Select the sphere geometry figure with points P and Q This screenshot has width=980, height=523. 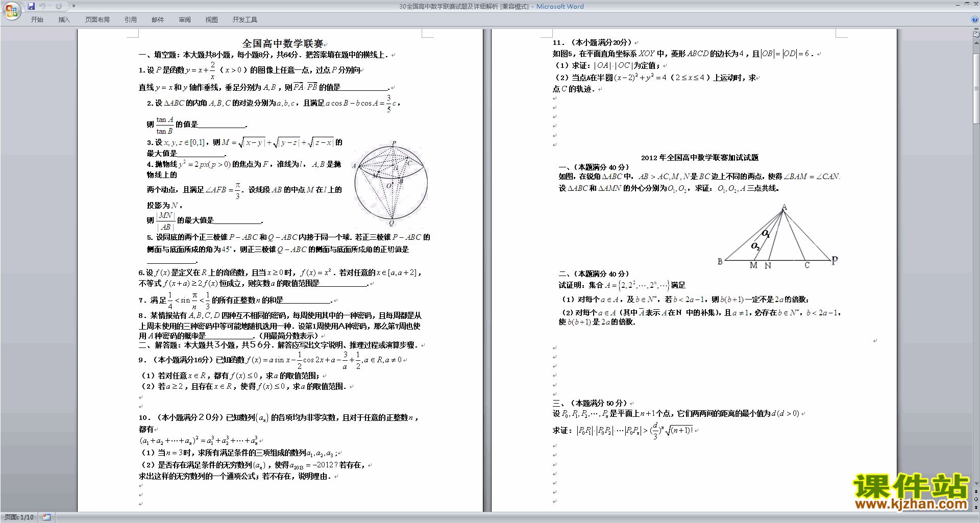tap(390, 183)
